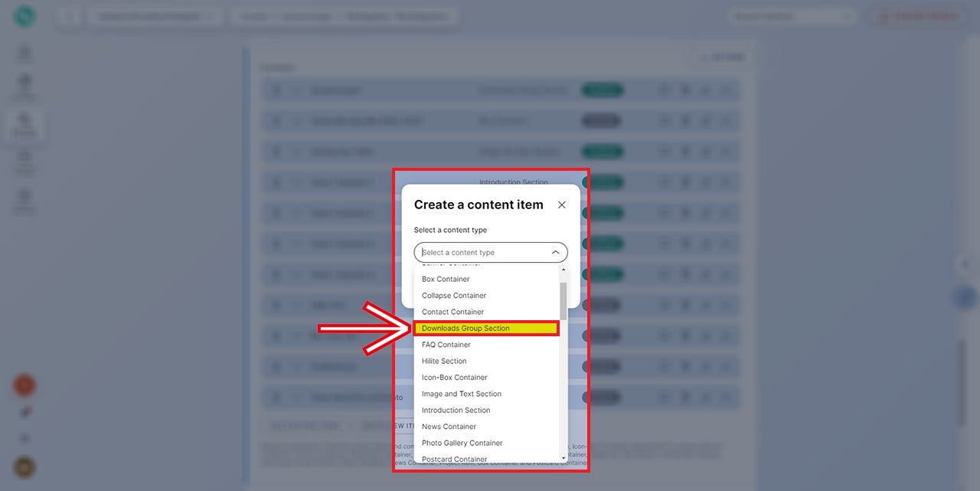Focus the Select a content type field
Screen dimensions: 980x491
tap(482, 253)
